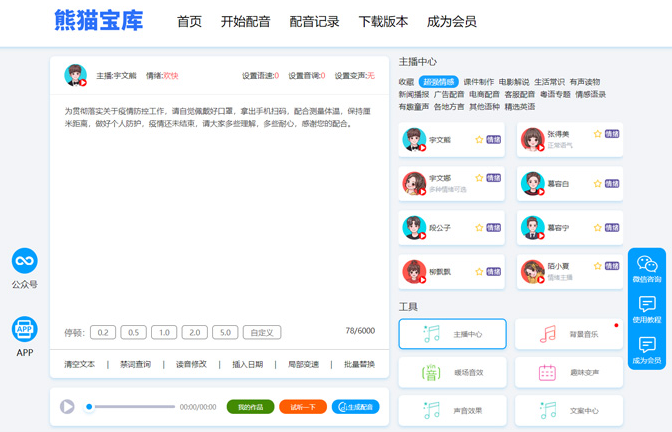Open the APP download icon
This screenshot has width=672, height=432.
(24, 329)
